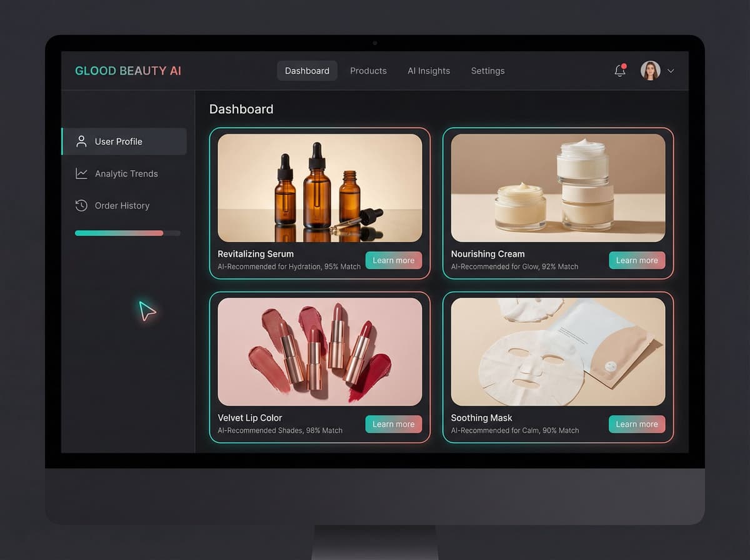Open the AI Insights tab

coord(429,71)
